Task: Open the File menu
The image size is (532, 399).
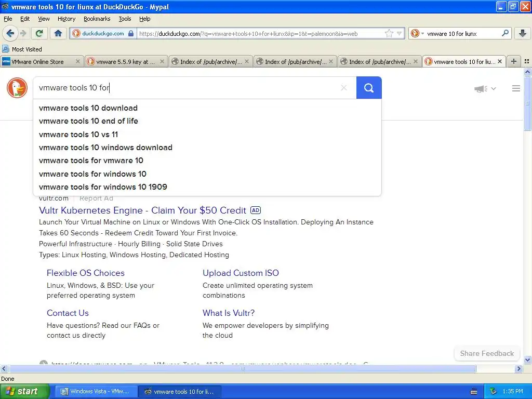Action: (8, 19)
